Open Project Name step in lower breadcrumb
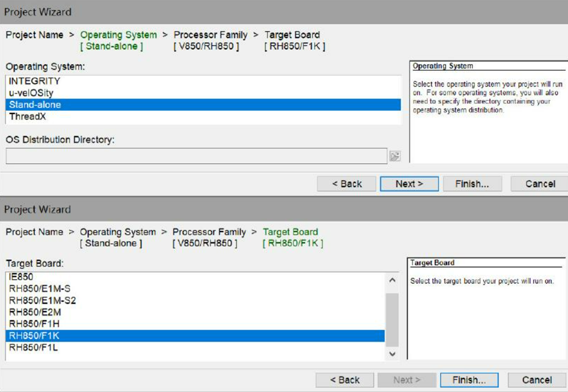 [34, 232]
